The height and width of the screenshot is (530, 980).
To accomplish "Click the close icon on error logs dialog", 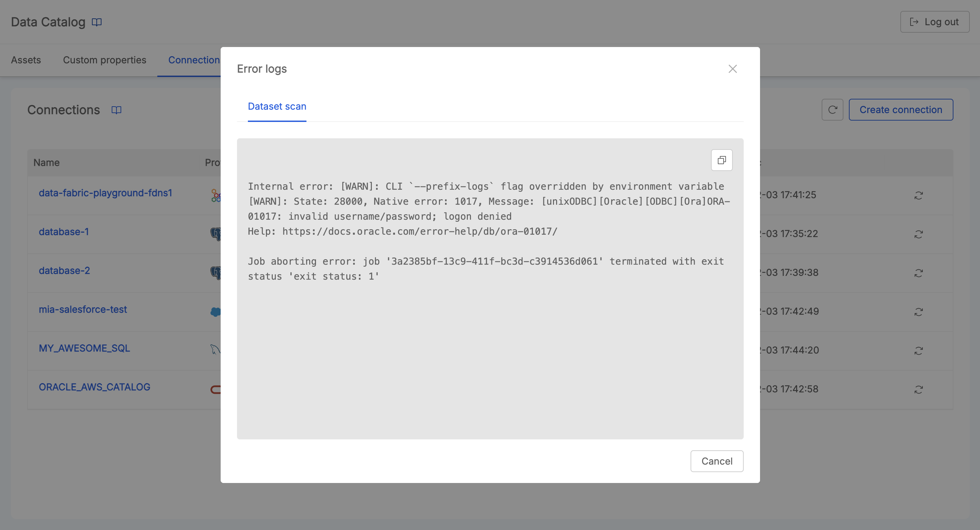I will [x=733, y=68].
